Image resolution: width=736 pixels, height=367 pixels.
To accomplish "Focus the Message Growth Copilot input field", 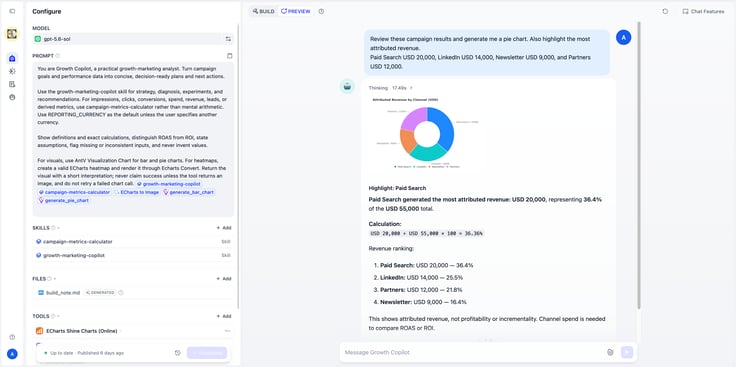I will (473, 352).
